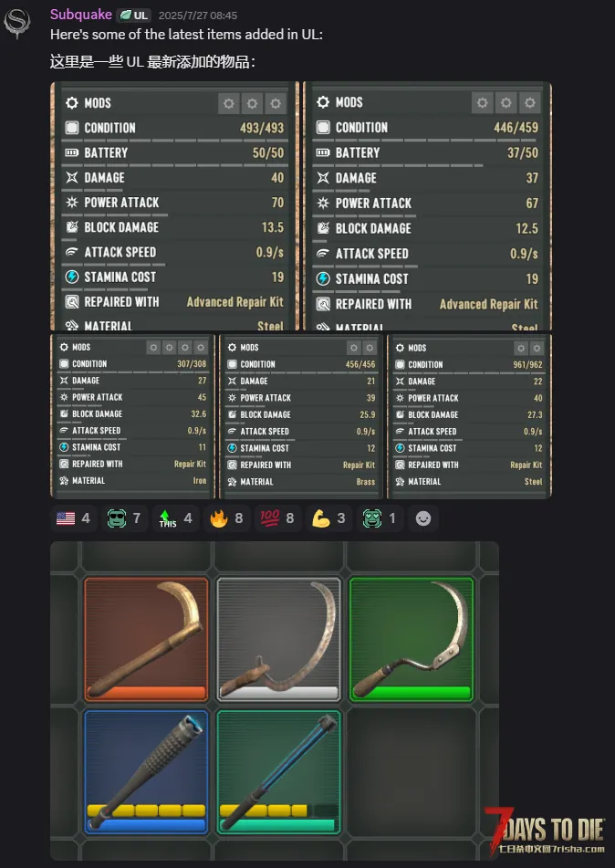
Task: Open the Subquake username profile
Action: pos(81,15)
